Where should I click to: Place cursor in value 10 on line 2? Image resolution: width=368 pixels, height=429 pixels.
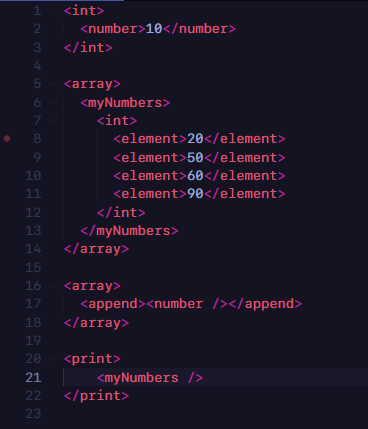pos(154,29)
